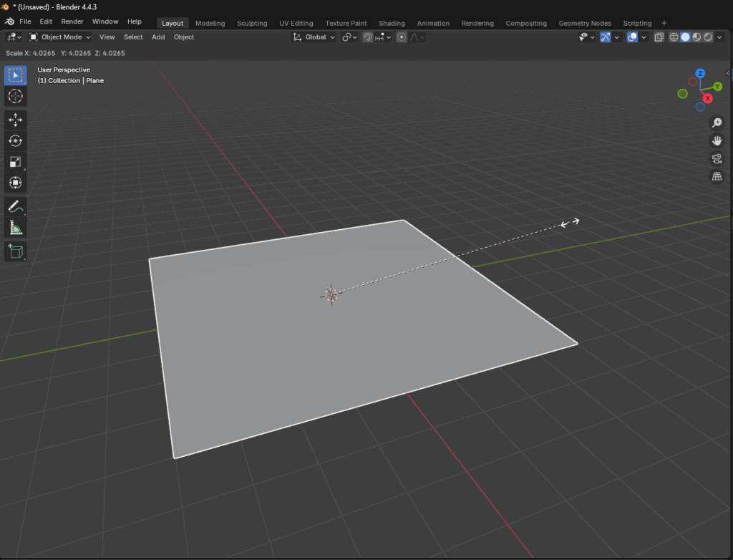Choose the Annotate pencil tool
The width and height of the screenshot is (733, 560).
click(x=16, y=206)
